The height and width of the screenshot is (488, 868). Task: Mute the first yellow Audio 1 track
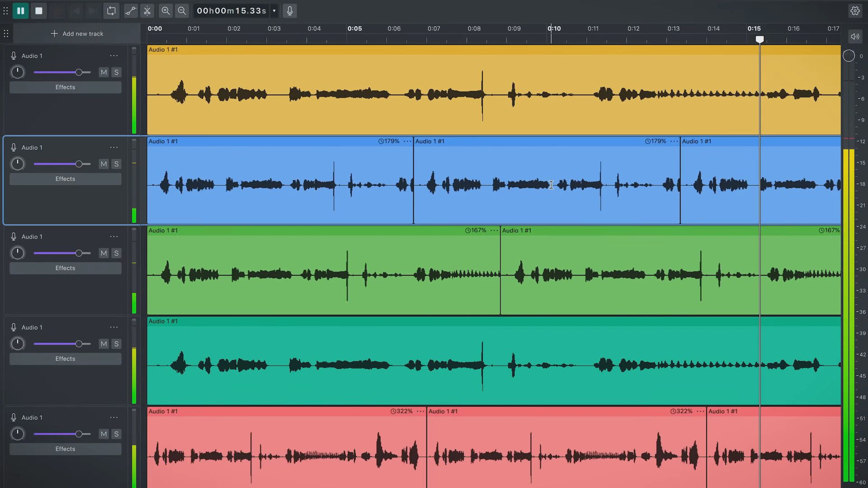(104, 72)
